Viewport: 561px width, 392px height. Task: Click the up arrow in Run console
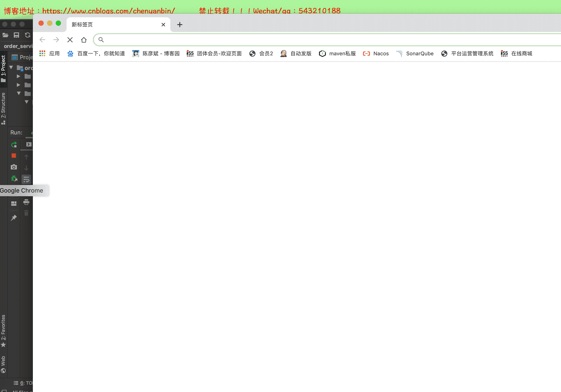pos(26,157)
